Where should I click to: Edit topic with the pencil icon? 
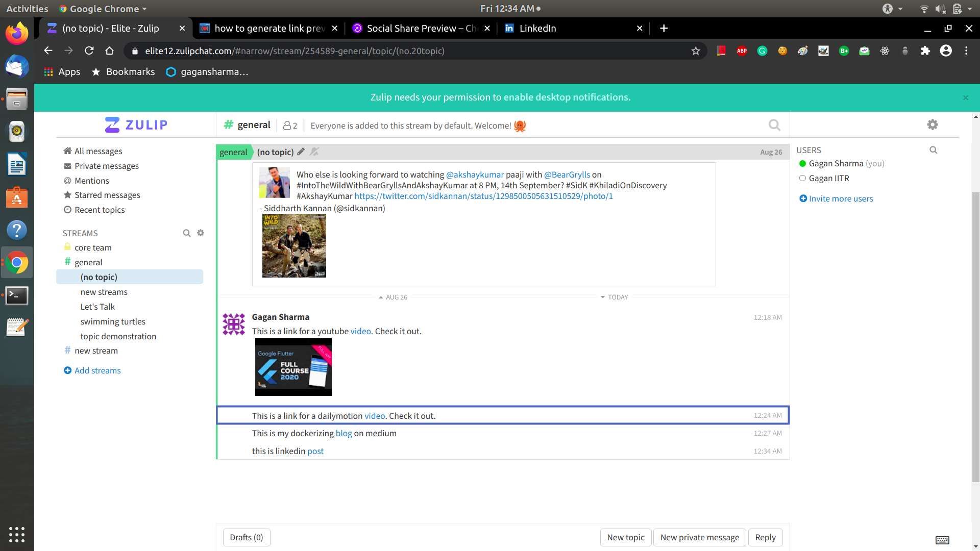coord(301,152)
